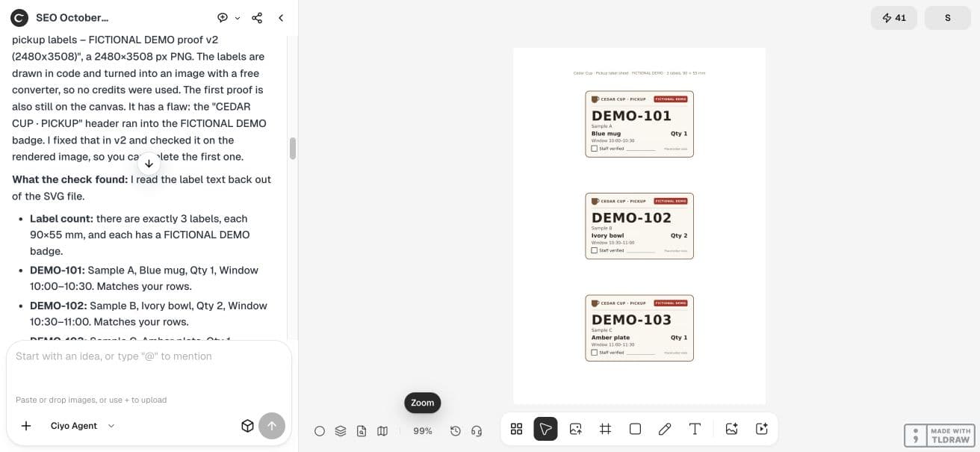
Task: Open the Ciyo Agent selector dropdown
Action: tap(83, 426)
